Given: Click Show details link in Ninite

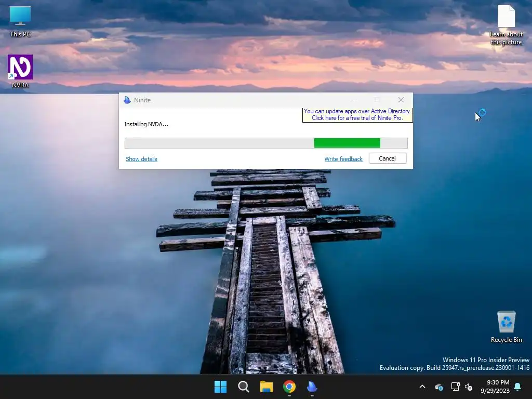Looking at the screenshot, I should coord(141,159).
